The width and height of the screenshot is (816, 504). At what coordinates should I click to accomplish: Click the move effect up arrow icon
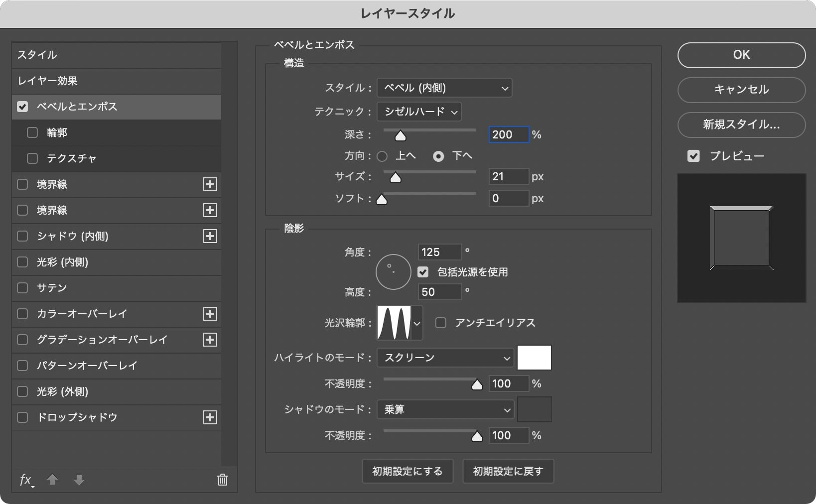[x=52, y=480]
